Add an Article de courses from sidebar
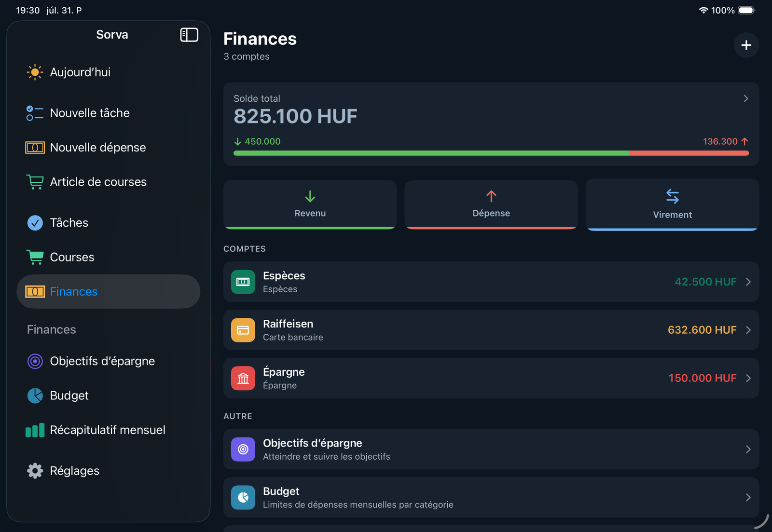Screen dimensions: 772x532 click(x=108, y=182)
